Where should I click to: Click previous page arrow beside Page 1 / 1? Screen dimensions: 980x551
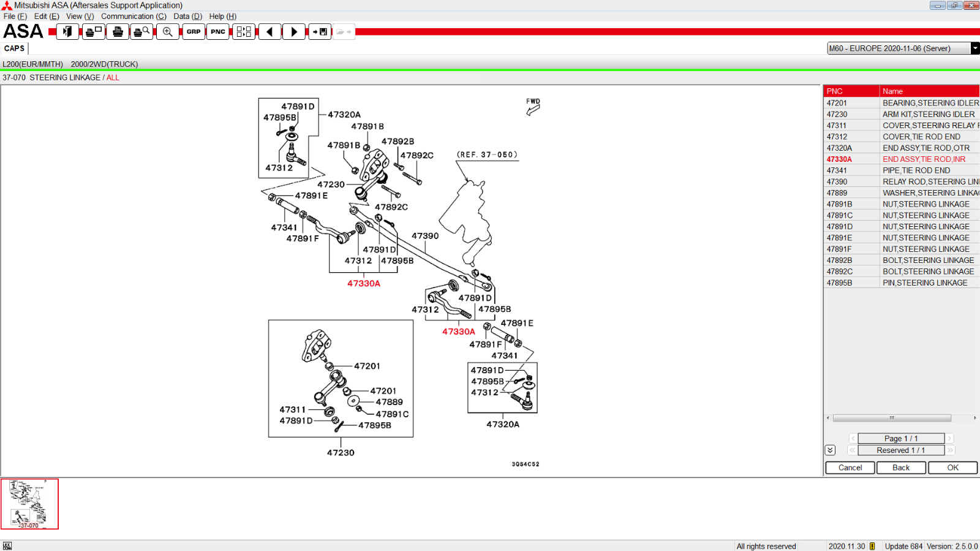tap(853, 438)
